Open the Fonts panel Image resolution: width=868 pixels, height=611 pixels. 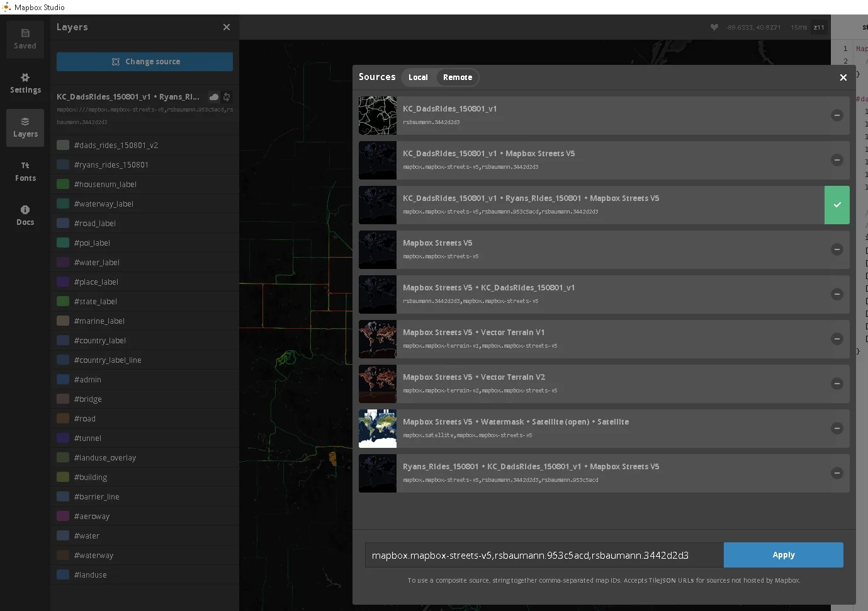(x=25, y=171)
